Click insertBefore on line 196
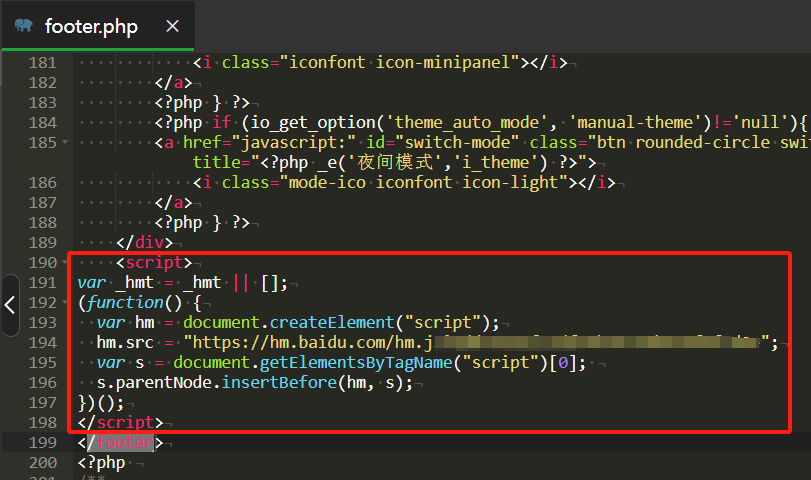 coord(272,383)
